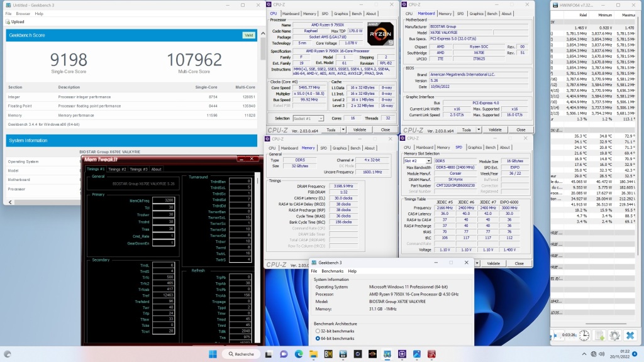
Task: Click Validate in CPU-Z processor window
Action: (x=359, y=129)
